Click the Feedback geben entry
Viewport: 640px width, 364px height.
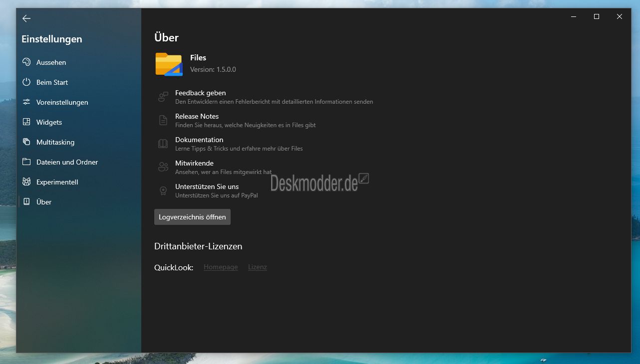pos(265,97)
